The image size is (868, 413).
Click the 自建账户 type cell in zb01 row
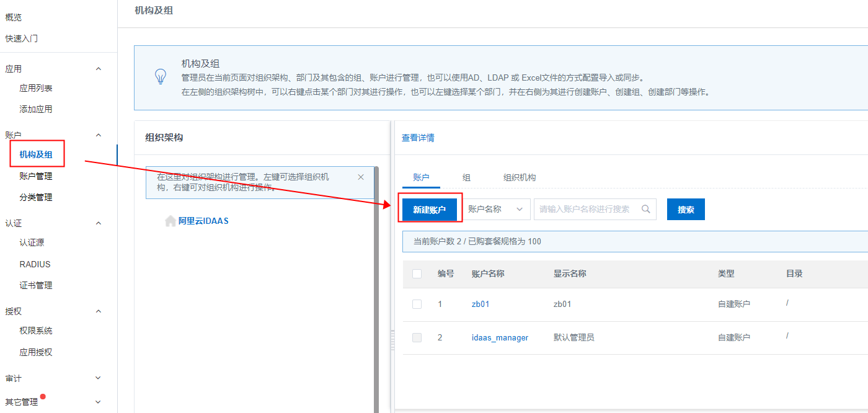(x=734, y=304)
